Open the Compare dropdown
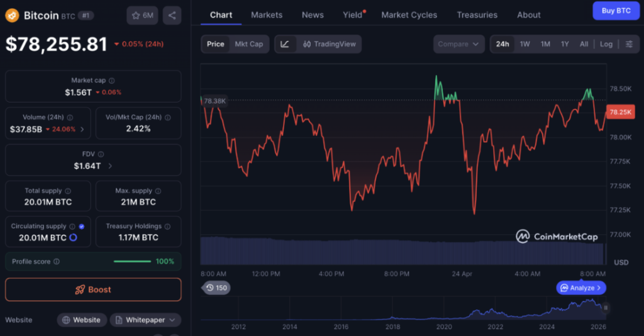 [458, 44]
